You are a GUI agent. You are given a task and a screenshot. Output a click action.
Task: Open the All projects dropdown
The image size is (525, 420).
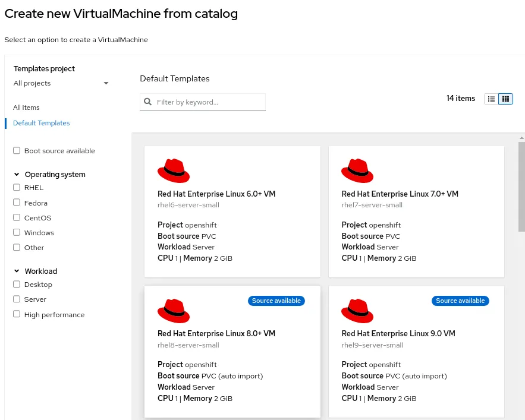(x=61, y=83)
